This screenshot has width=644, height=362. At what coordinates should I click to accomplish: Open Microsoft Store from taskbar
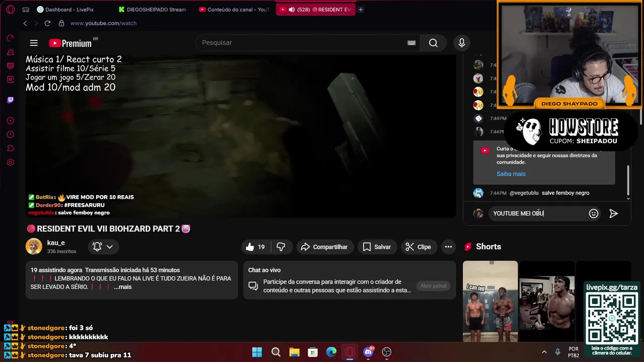pyautogui.click(x=312, y=352)
